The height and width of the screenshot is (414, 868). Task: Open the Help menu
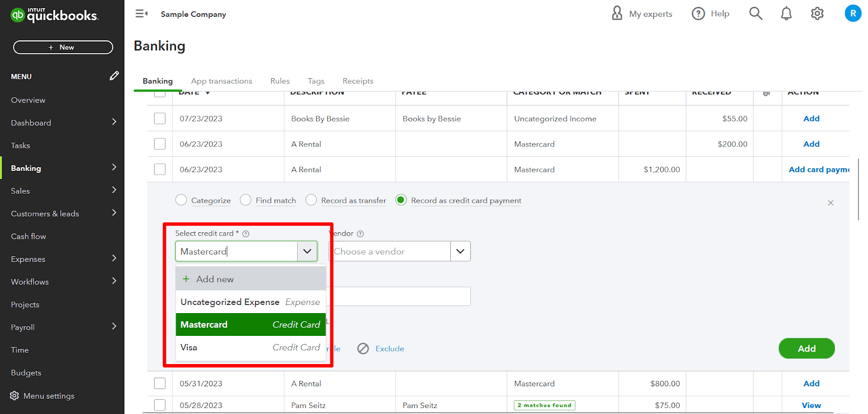click(711, 14)
